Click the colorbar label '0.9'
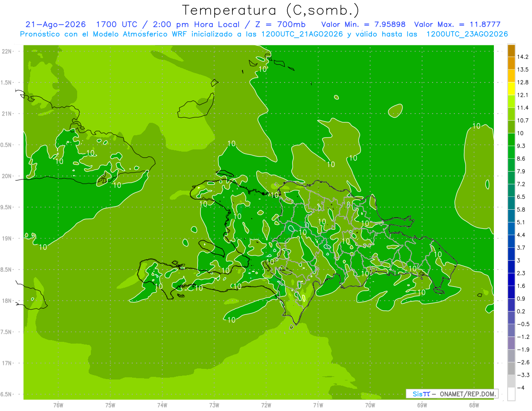Screen dimensions: 532x411 [521, 298]
